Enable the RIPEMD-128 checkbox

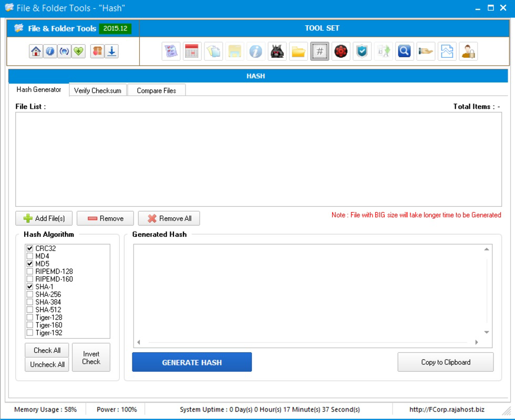(30, 271)
